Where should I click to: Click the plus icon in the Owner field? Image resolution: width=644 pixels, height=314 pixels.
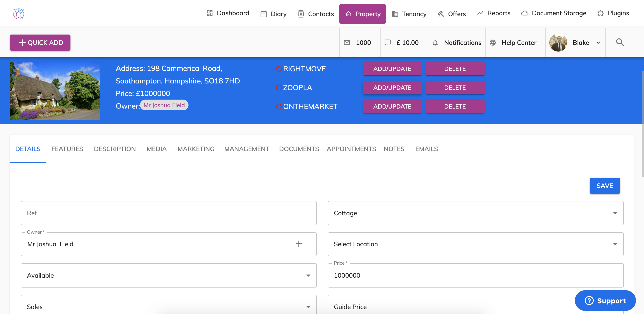point(299,244)
